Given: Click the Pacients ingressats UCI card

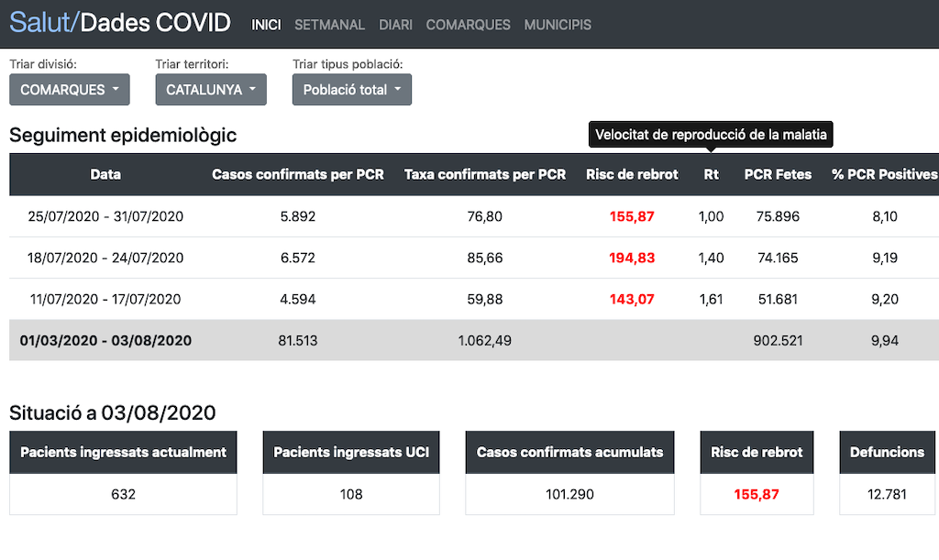Looking at the screenshot, I should click(351, 473).
